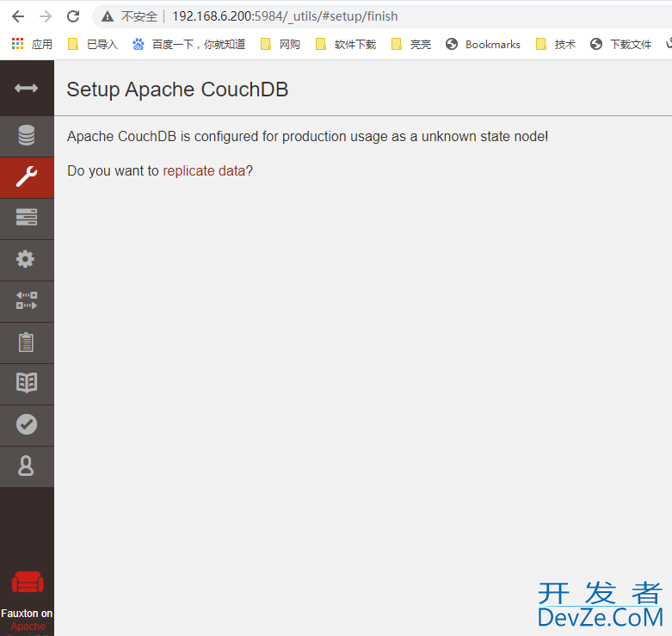Click the production usage status sentence
The image size is (672, 636).
coord(308,137)
